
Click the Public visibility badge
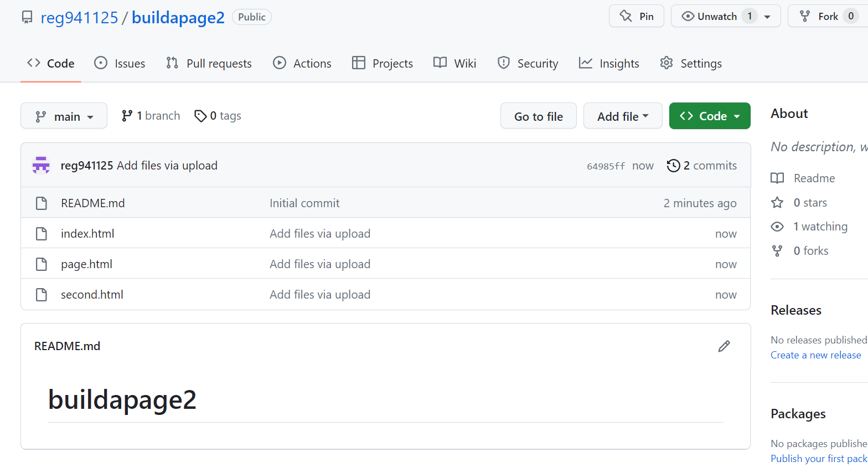click(x=252, y=17)
